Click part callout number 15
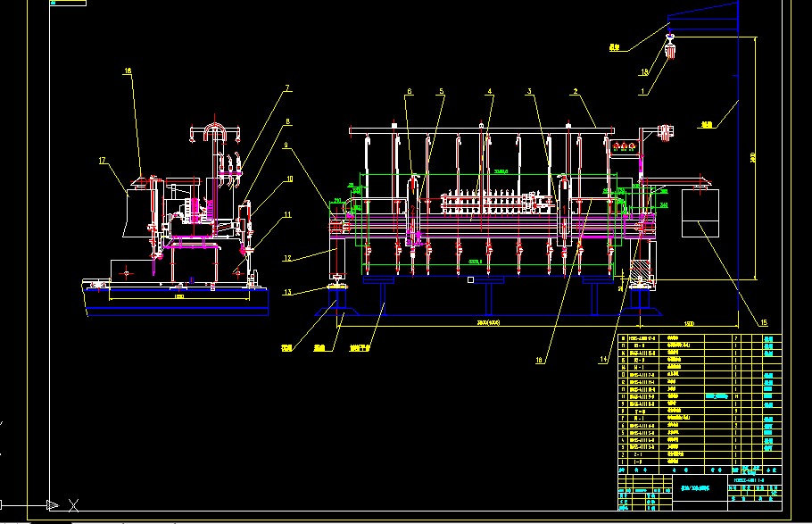The height and width of the screenshot is (524, 812). (763, 322)
